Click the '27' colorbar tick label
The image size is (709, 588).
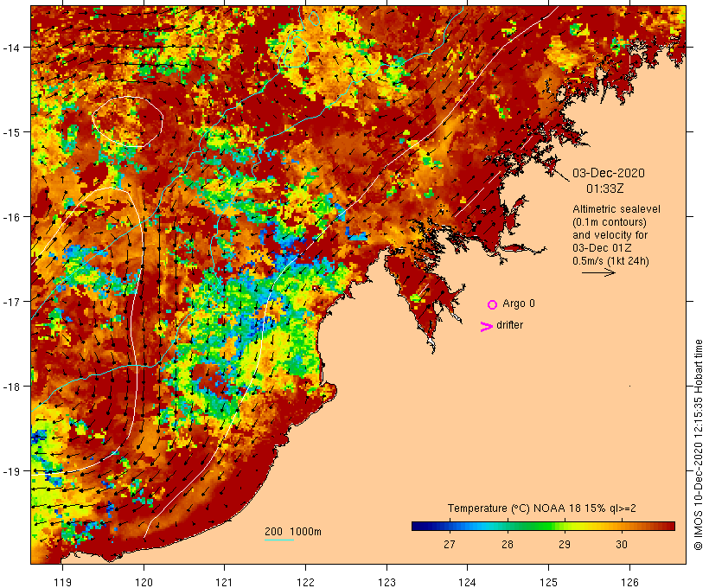click(x=449, y=545)
